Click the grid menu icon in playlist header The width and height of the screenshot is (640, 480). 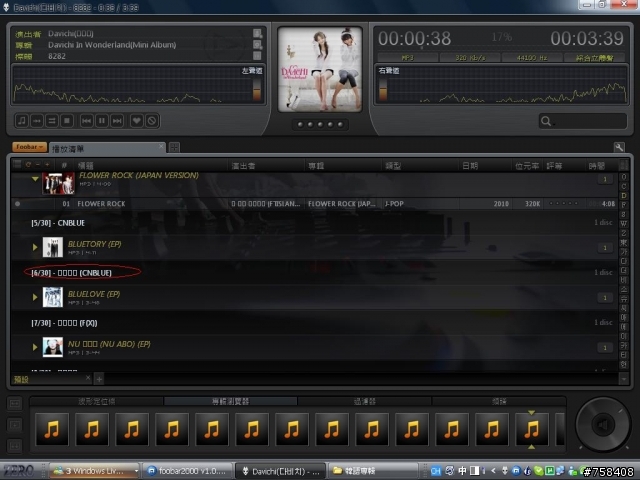(x=17, y=164)
